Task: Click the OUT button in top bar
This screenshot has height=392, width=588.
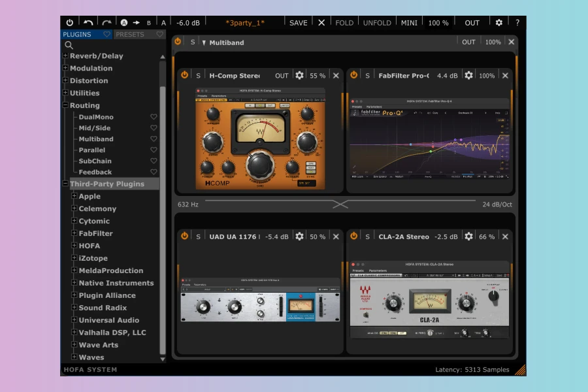Action: tap(472, 23)
